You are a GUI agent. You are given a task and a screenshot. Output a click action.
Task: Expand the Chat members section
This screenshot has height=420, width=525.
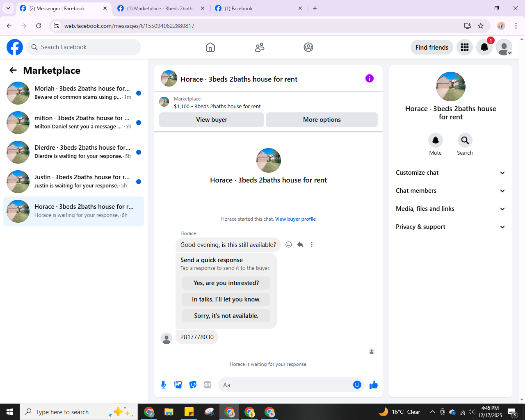pos(451,191)
